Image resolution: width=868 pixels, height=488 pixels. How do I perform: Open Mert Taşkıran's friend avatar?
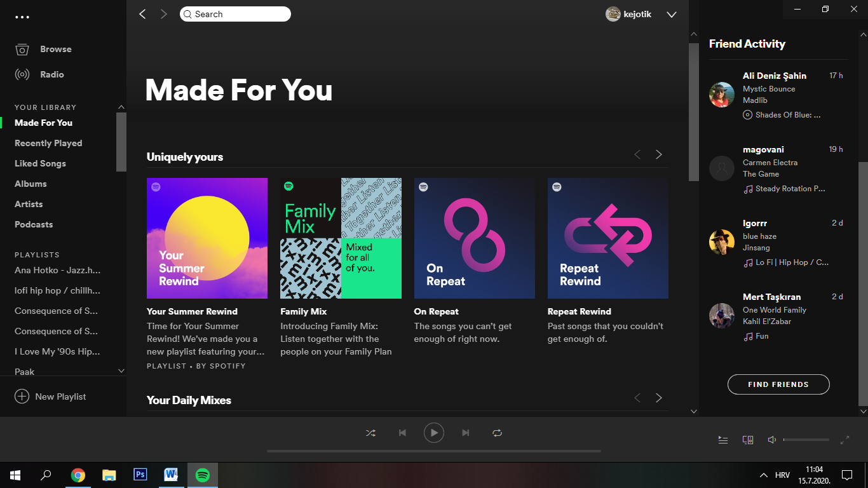(722, 316)
